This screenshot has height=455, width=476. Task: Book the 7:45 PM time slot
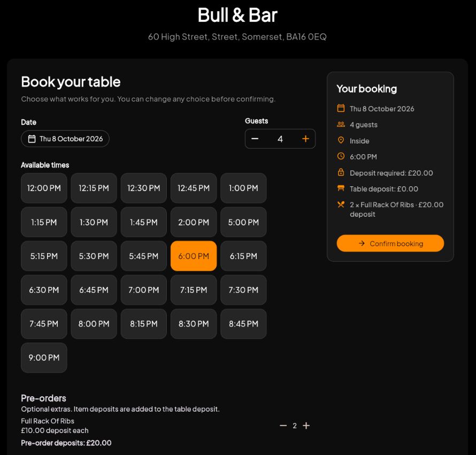(x=44, y=324)
